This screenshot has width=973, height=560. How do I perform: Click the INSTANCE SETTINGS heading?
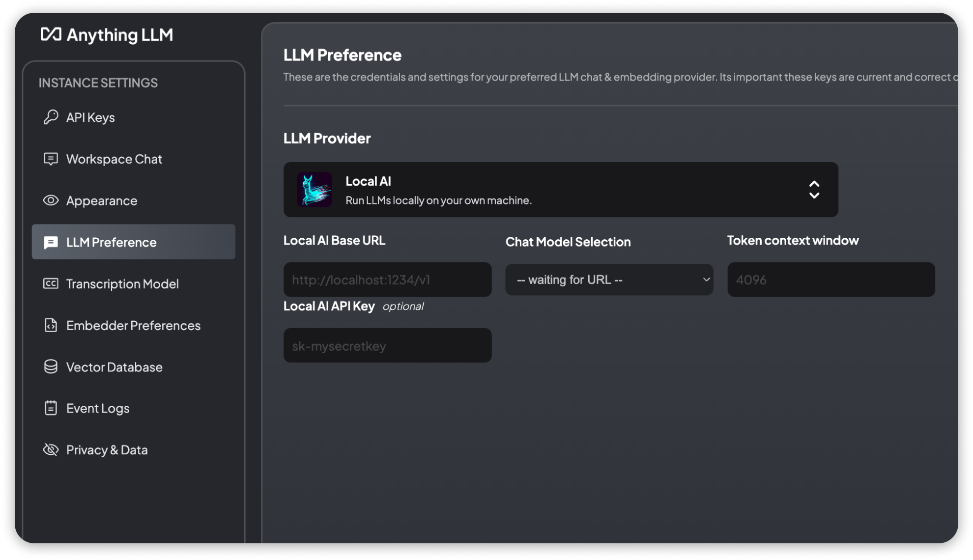click(98, 83)
